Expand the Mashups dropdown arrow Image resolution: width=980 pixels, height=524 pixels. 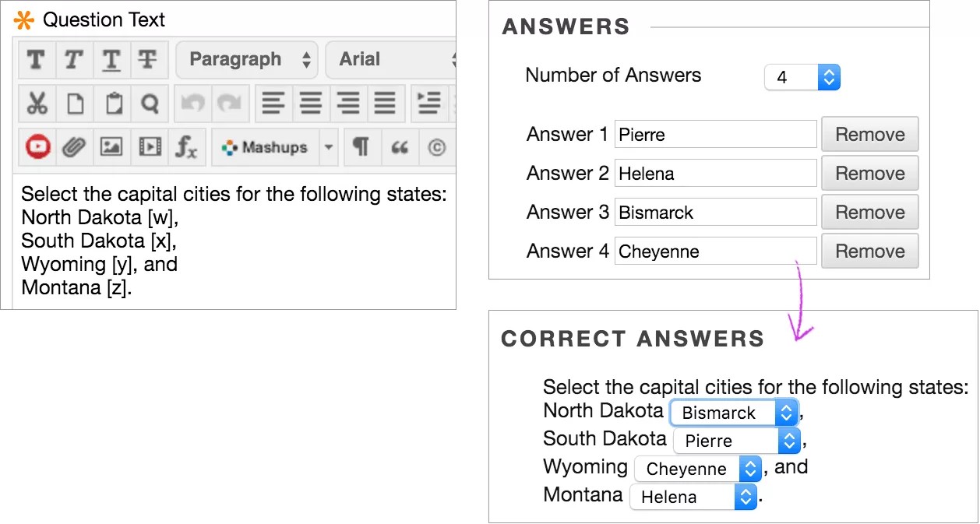coord(329,147)
